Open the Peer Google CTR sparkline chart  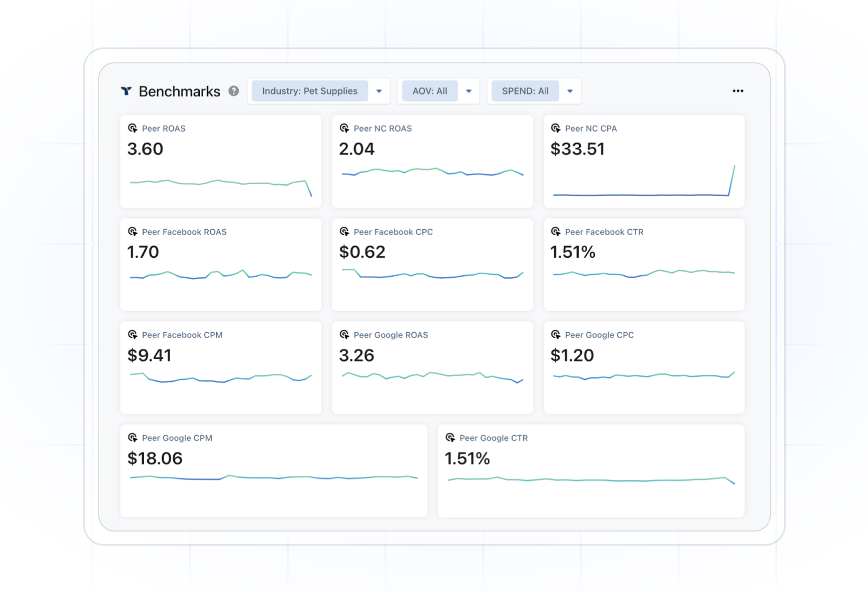coord(591,480)
